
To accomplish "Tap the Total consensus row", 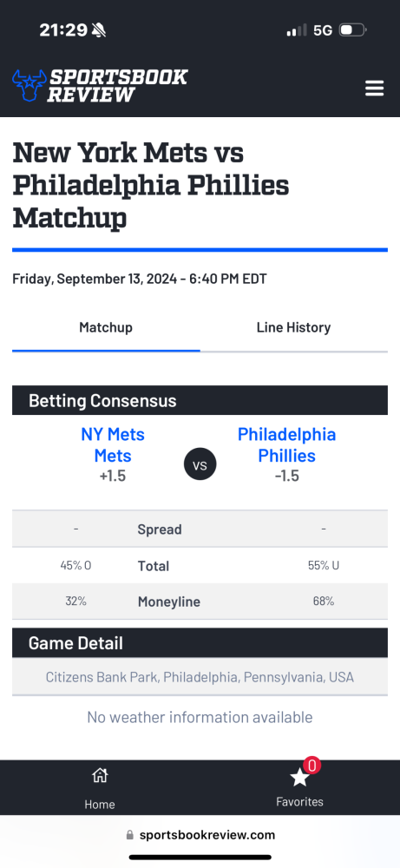I will tap(200, 566).
